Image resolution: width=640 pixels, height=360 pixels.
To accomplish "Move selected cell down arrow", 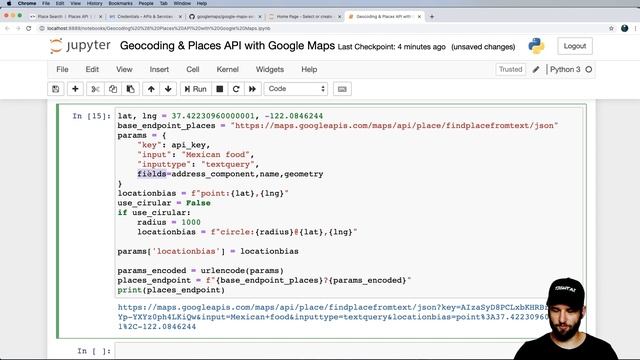I will (168, 89).
